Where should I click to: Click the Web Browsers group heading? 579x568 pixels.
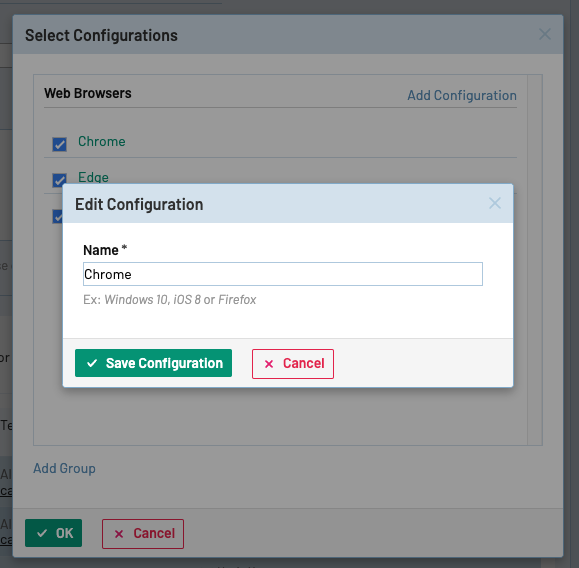pyautogui.click(x=88, y=93)
